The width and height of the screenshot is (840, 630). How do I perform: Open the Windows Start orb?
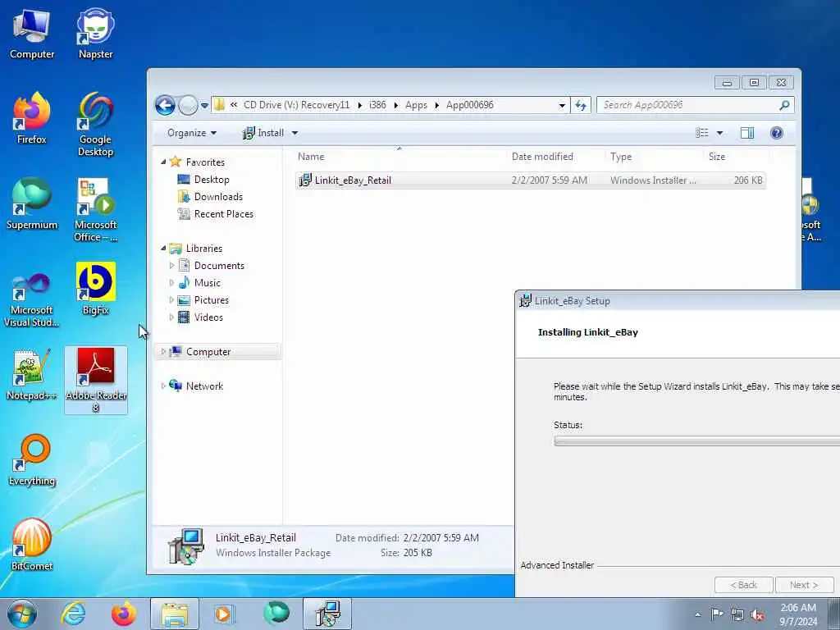tap(22, 614)
